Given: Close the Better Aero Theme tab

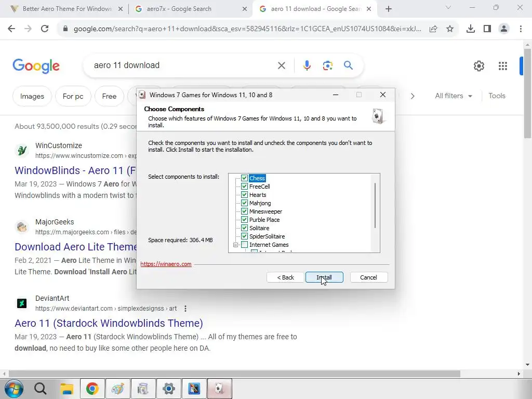Looking at the screenshot, I should pyautogui.click(x=120, y=9).
